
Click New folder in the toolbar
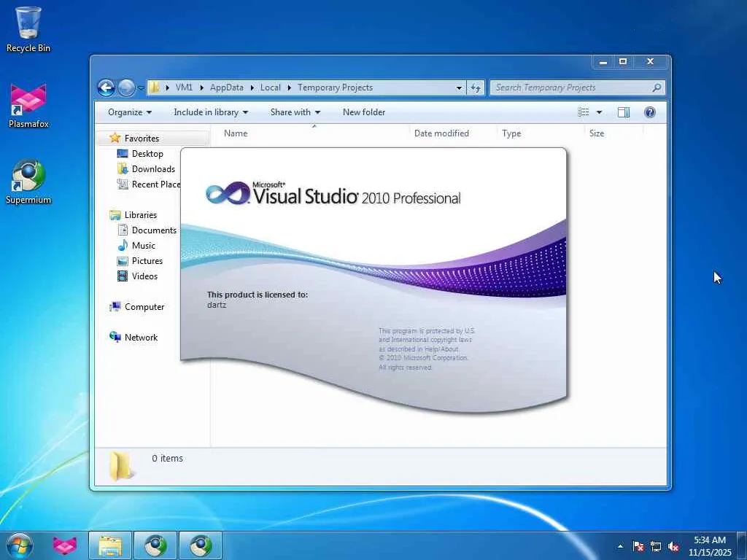click(x=364, y=112)
